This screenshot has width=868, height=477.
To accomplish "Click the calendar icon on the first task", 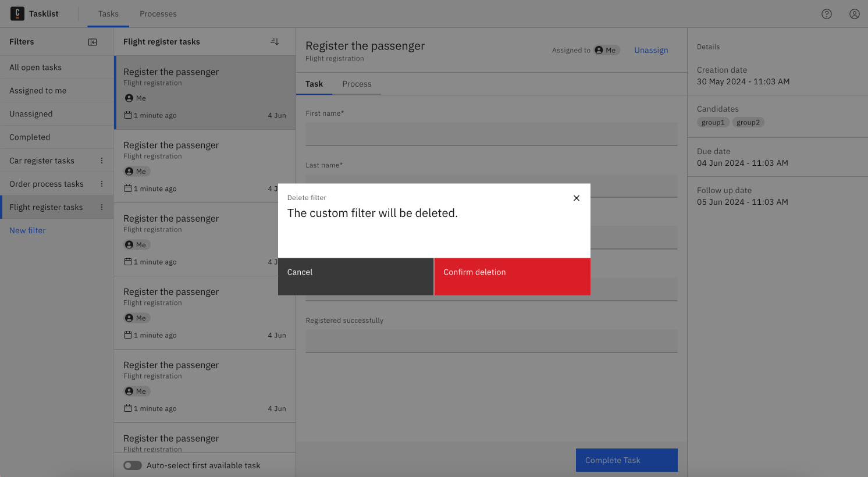I will (x=127, y=115).
